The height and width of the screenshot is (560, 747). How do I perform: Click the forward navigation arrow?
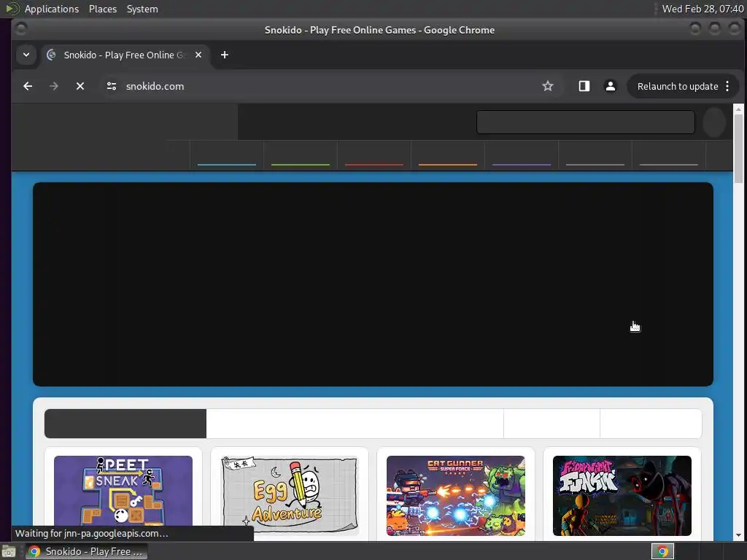(x=54, y=86)
